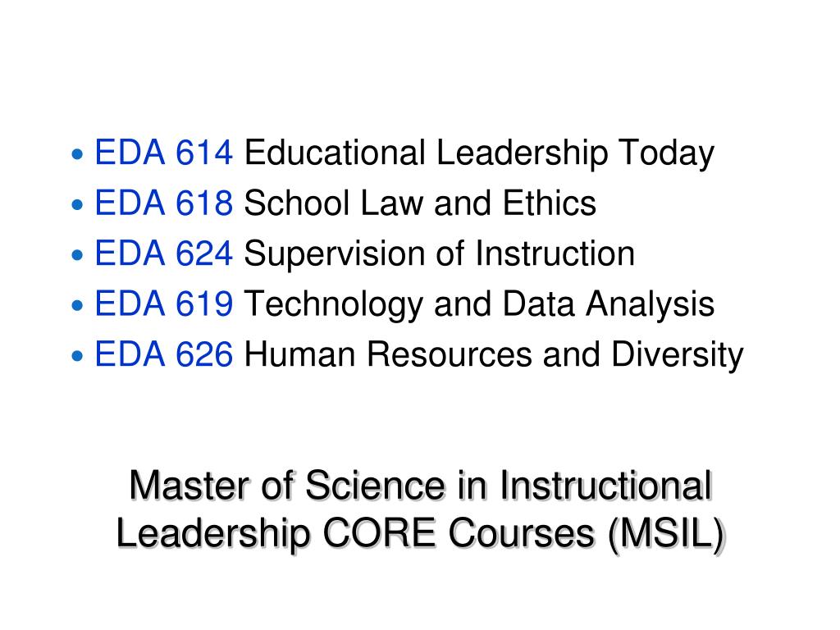
Task: Open the EDA 626 course link
Action: 164,354
